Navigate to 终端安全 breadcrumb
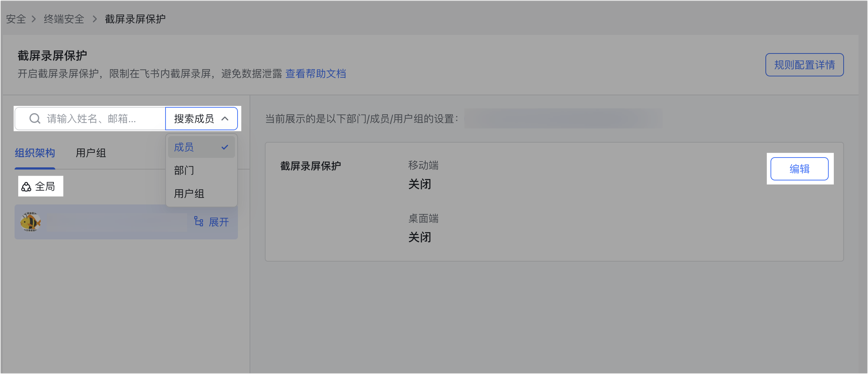This screenshot has height=374, width=868. [x=64, y=19]
